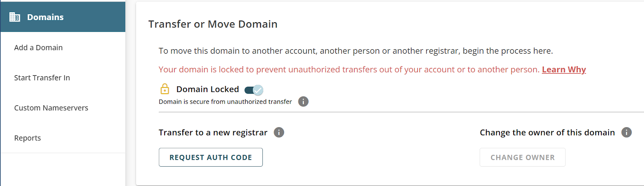Click the Change Owner button
This screenshot has width=644, height=186.
[522, 157]
